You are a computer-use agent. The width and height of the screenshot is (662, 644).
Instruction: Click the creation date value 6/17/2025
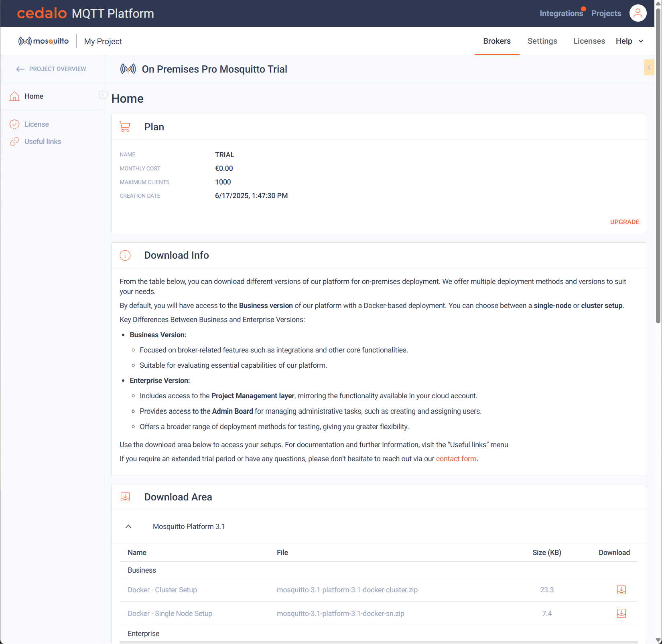(x=251, y=196)
